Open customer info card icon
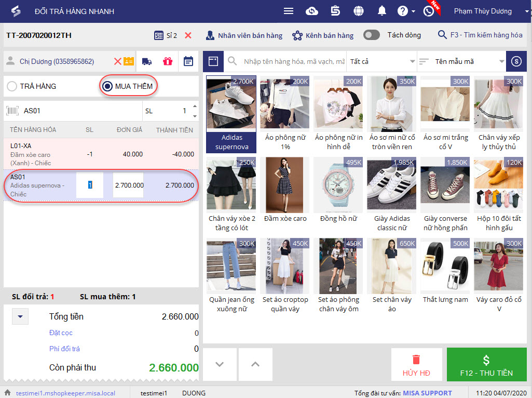 click(x=129, y=61)
